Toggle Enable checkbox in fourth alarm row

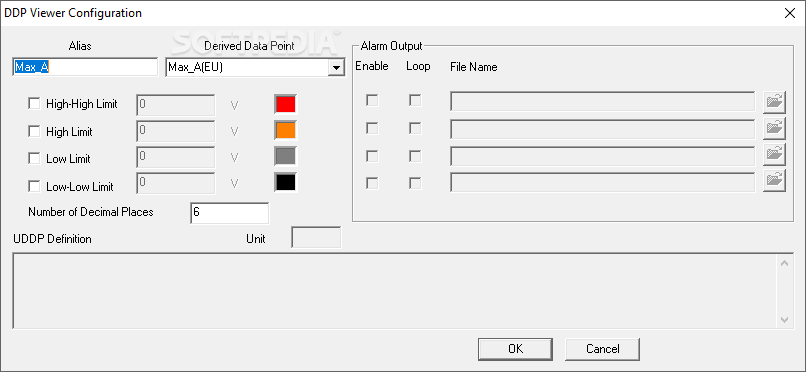tap(372, 183)
